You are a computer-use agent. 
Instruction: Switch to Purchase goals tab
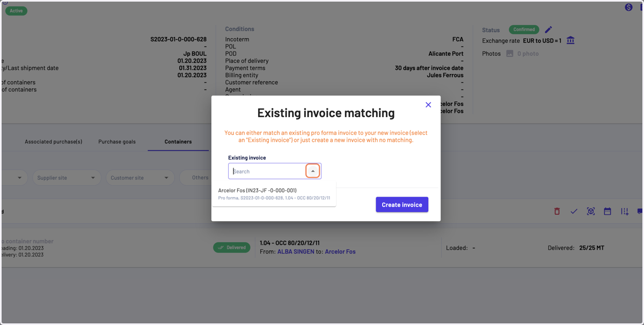(x=117, y=142)
